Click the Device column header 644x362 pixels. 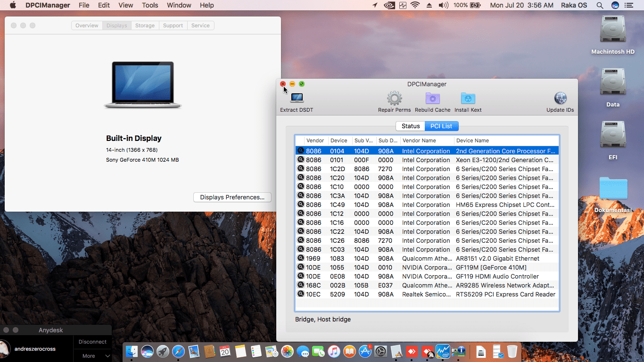point(340,140)
